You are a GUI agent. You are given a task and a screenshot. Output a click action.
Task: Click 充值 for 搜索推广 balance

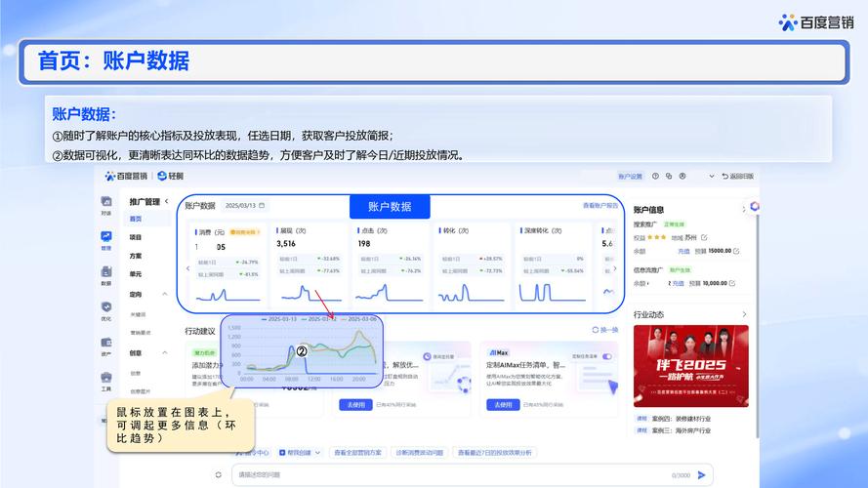click(x=683, y=251)
